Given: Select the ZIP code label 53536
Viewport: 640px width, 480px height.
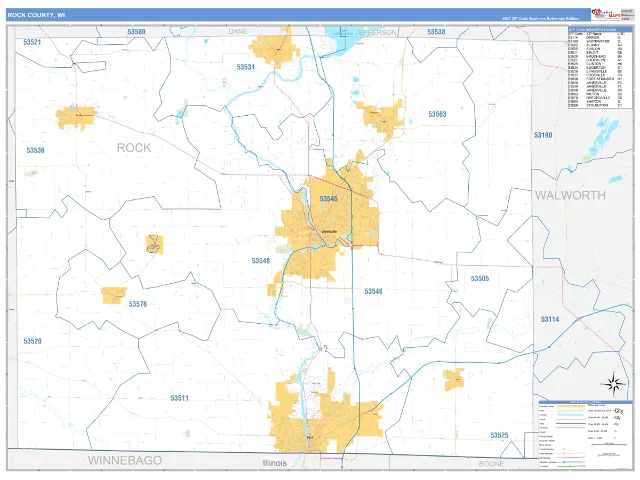Looking at the screenshot, I should (x=36, y=150).
